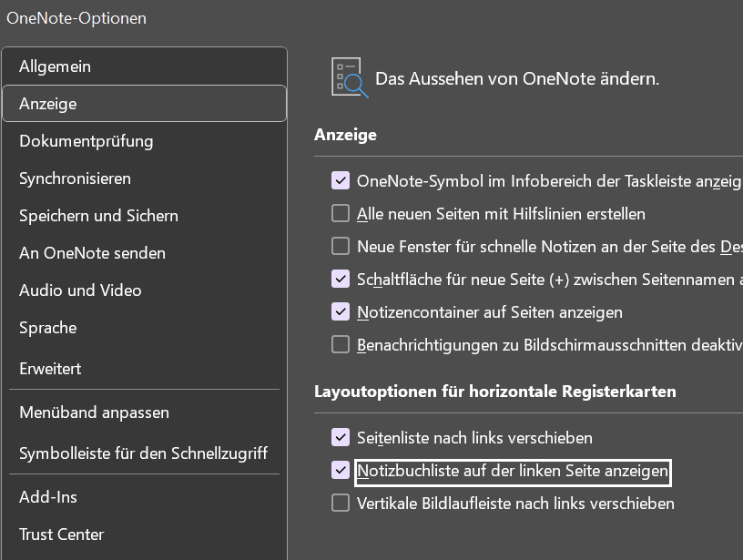The image size is (743, 560).
Task: Open Speichern und Sichern settings
Action: pyautogui.click(x=145, y=216)
